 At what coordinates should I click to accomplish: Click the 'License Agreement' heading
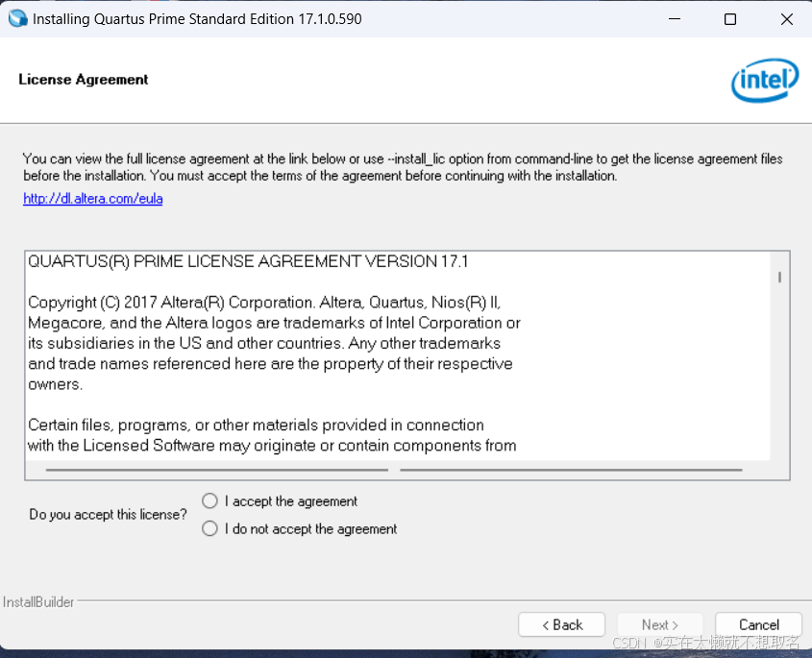pyautogui.click(x=84, y=80)
